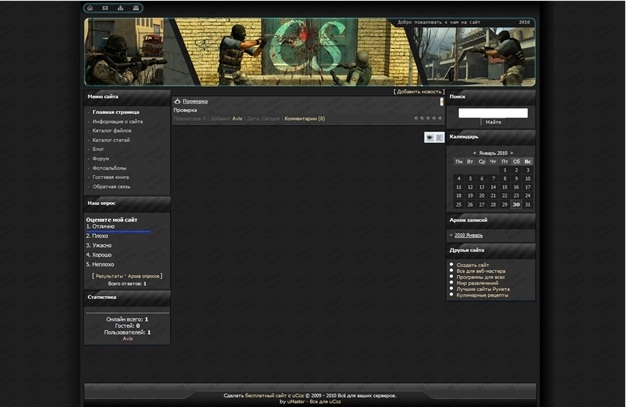The width and height of the screenshot is (626, 407).
Task: Open Блог menu item
Action: [x=98, y=149]
